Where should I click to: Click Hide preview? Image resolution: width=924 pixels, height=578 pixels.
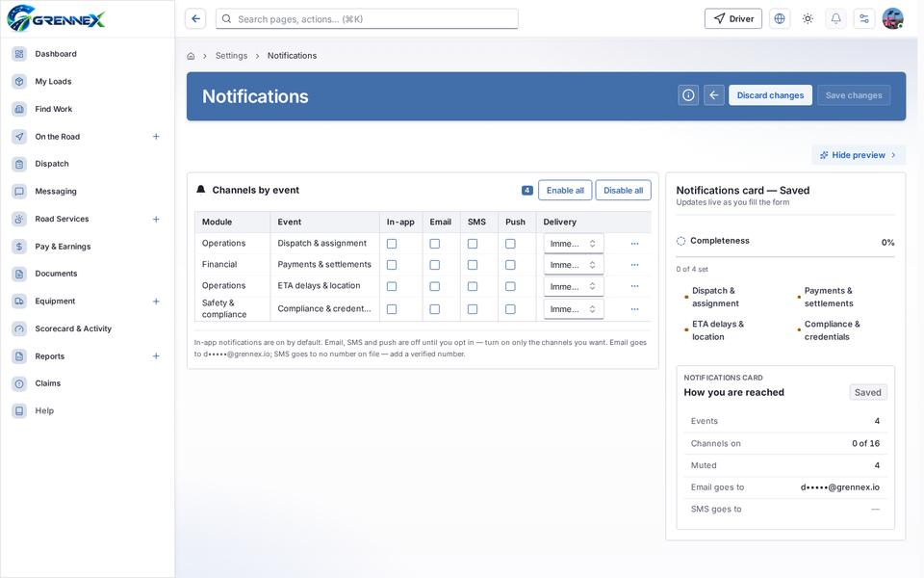858,155
